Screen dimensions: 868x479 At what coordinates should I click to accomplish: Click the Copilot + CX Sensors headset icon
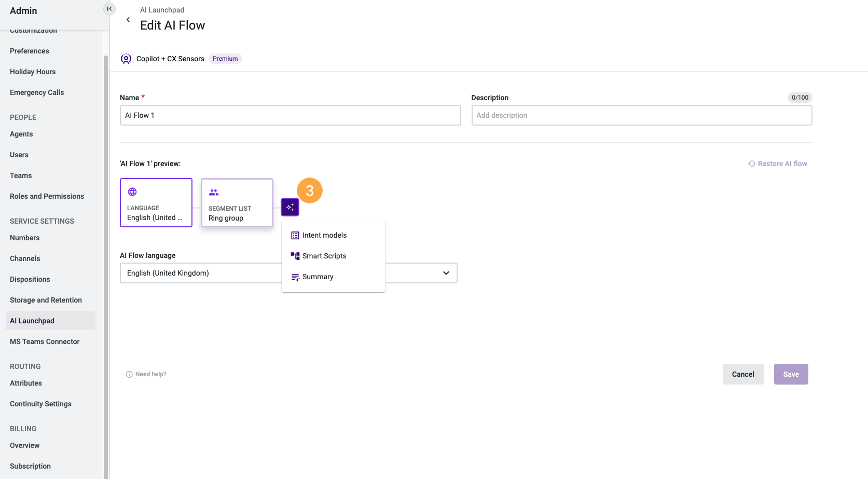[126, 58]
